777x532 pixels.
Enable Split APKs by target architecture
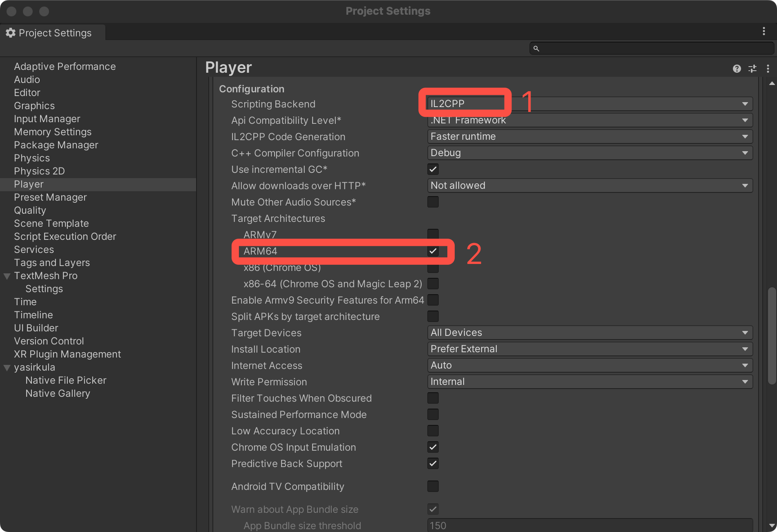(433, 316)
